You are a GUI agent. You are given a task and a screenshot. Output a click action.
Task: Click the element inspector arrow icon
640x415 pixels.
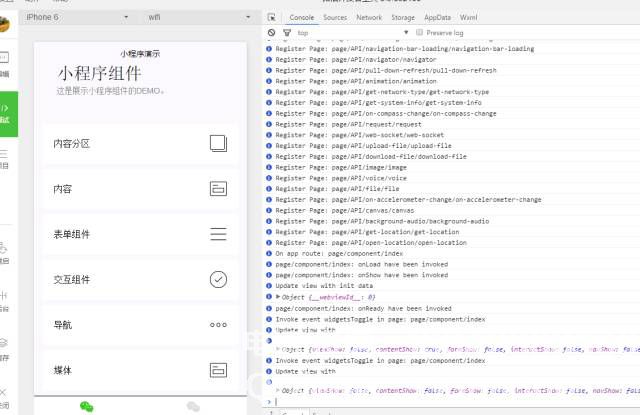coord(271,17)
